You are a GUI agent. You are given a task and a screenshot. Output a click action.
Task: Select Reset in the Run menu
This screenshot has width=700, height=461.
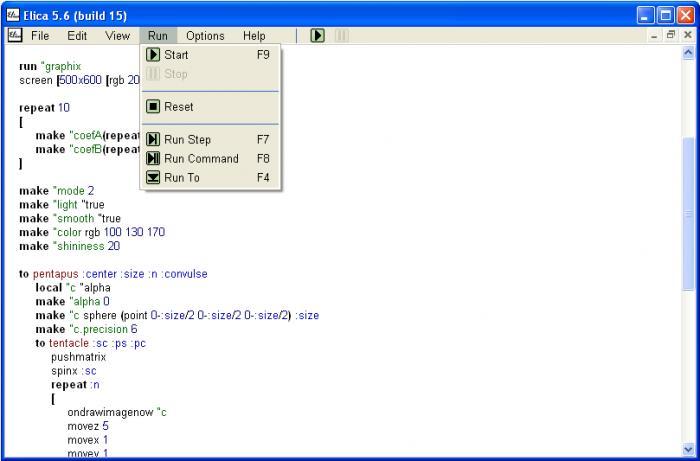210,107
